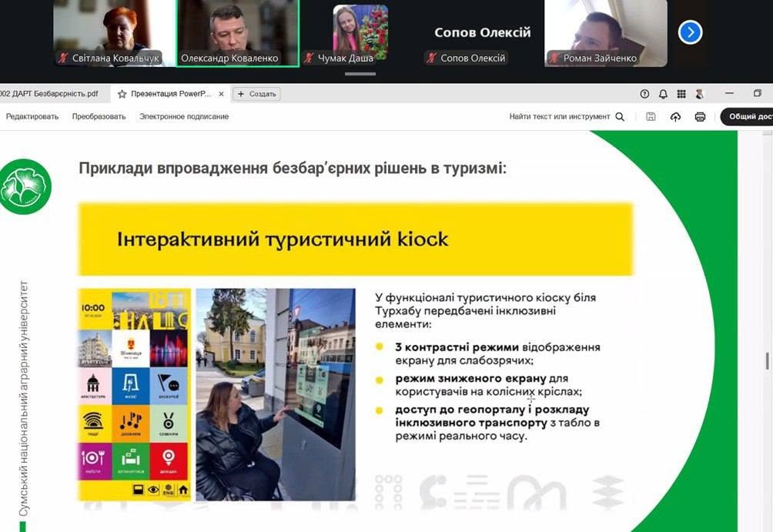This screenshot has width=773, height=532.
Task: Open the help question mark icon
Action: pos(644,94)
